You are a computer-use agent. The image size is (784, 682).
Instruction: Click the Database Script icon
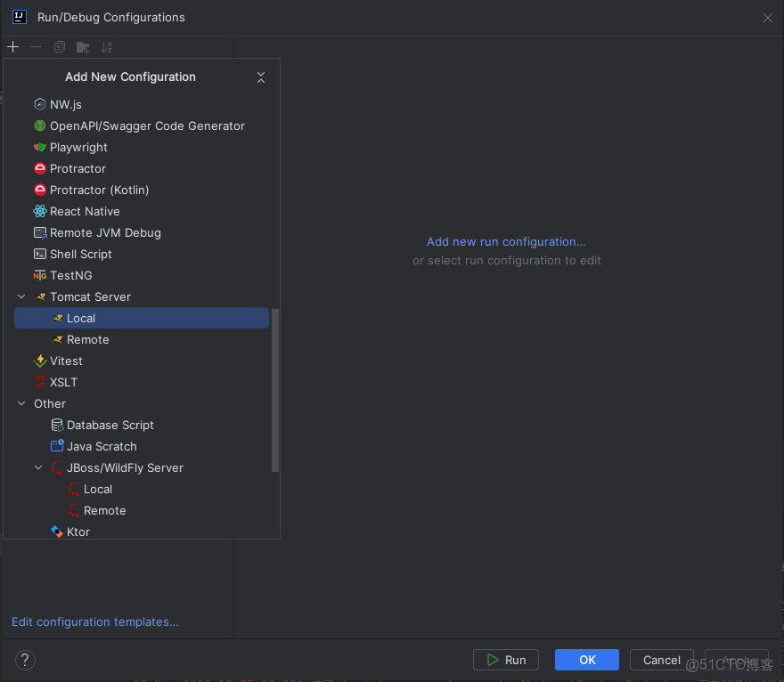pyautogui.click(x=57, y=426)
